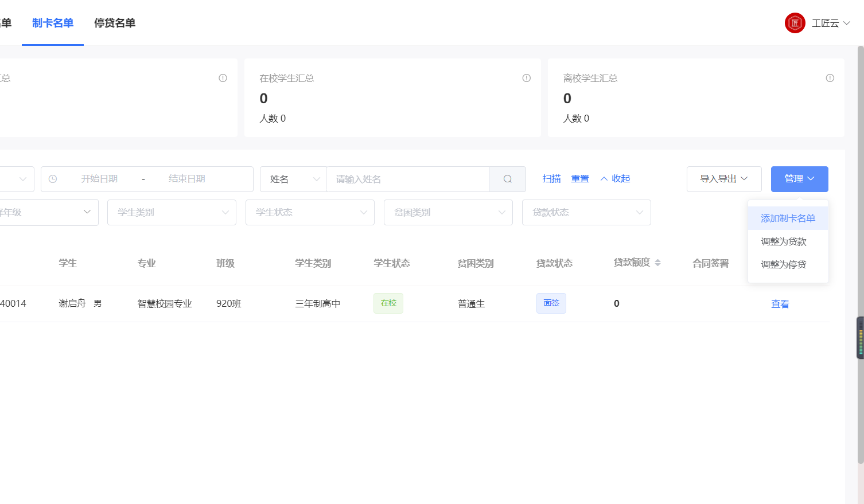Open the 学生类别 dropdown
This screenshot has width=864, height=504.
(x=172, y=212)
